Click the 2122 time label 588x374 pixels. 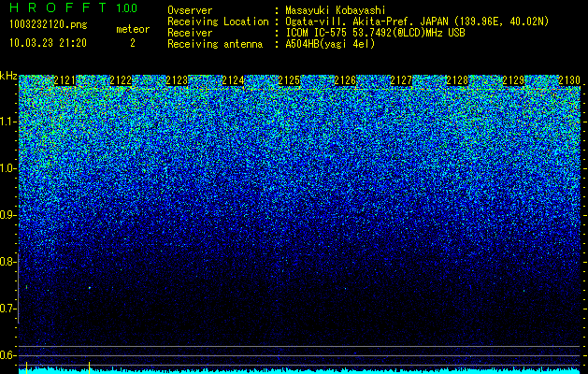click(x=121, y=80)
